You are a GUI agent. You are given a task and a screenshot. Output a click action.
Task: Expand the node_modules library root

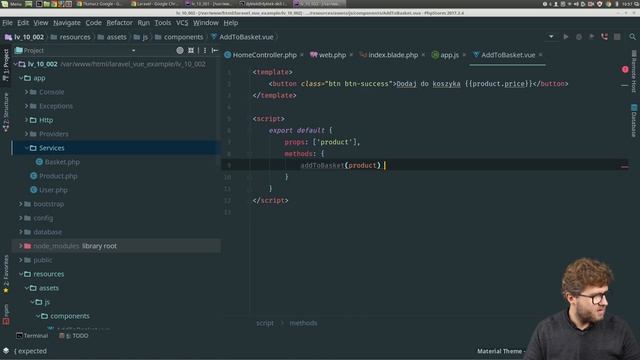click(x=21, y=246)
